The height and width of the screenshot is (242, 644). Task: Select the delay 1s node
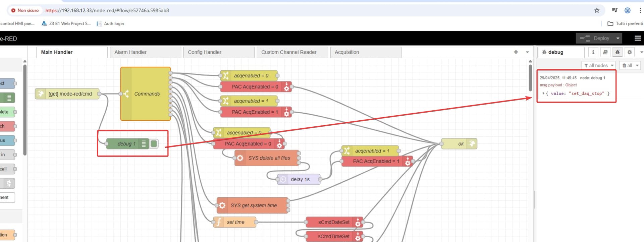coord(299,179)
